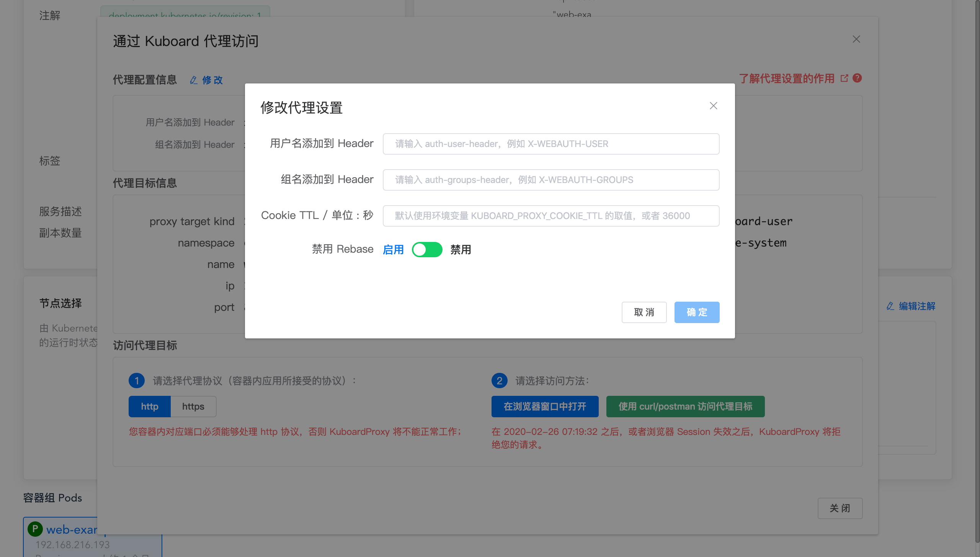Viewport: 980px width, 557px height.
Task: Click the 代理目标信息 section heading
Action: (x=145, y=183)
